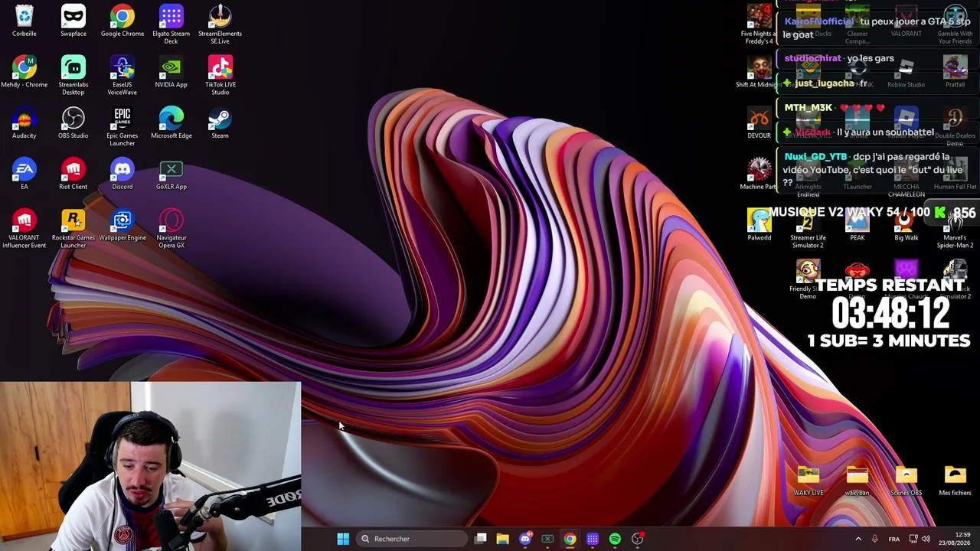This screenshot has height=551, width=980.
Task: Open the FRA language switcher
Action: (x=893, y=539)
